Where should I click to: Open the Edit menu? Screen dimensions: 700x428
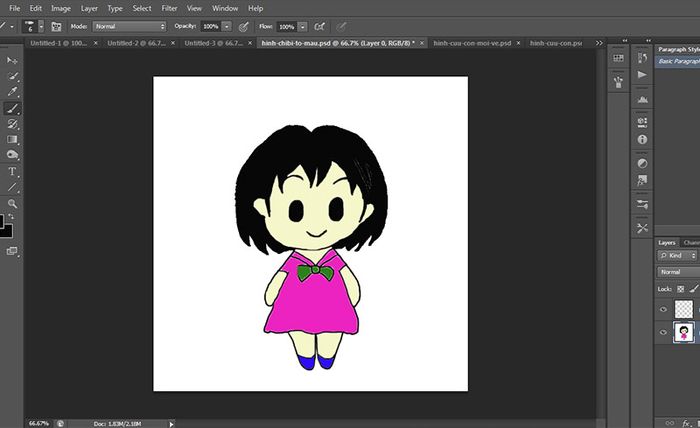click(35, 8)
